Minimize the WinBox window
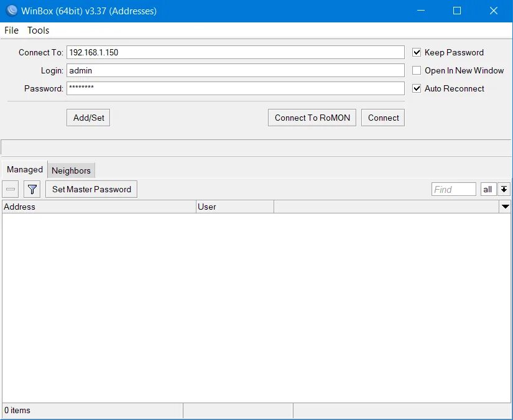The height and width of the screenshot is (420, 513). 421,11
